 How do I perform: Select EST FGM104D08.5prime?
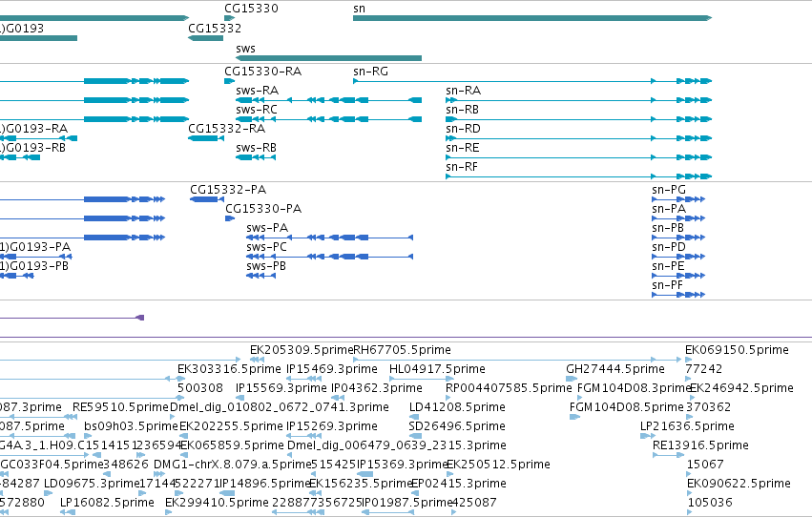tap(574, 417)
